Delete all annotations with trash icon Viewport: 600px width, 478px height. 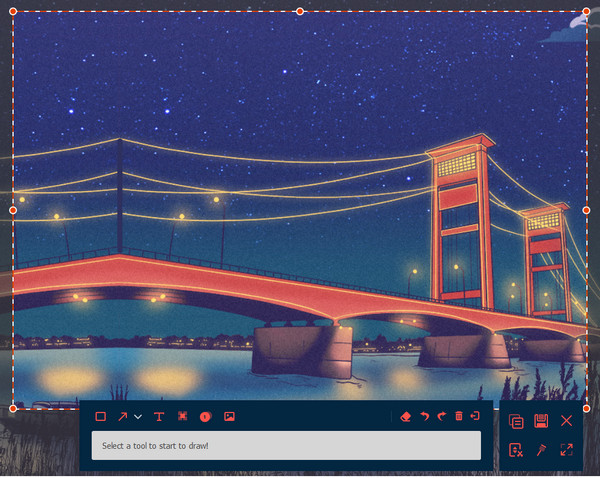pyautogui.click(x=459, y=416)
